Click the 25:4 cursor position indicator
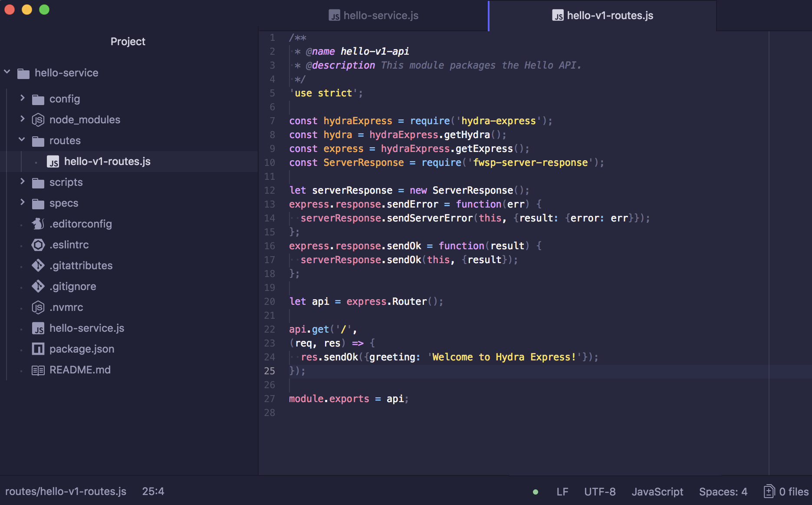This screenshot has height=505, width=812. point(153,492)
